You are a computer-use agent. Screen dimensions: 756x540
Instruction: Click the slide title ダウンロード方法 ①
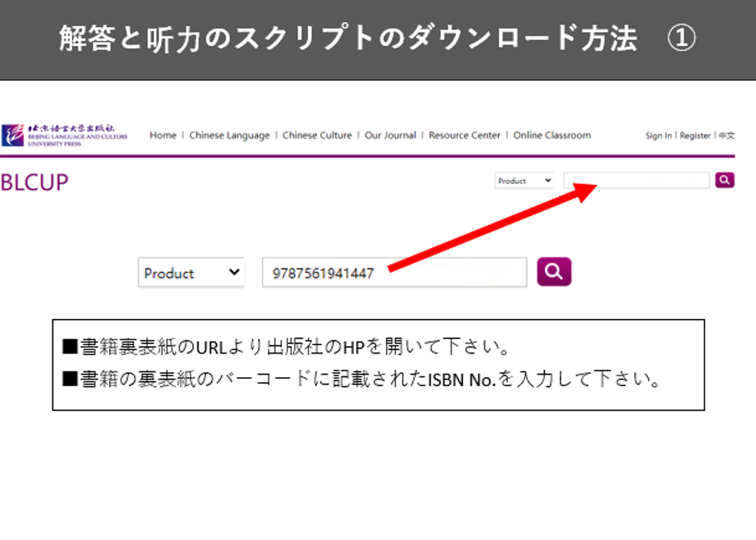[x=377, y=38]
